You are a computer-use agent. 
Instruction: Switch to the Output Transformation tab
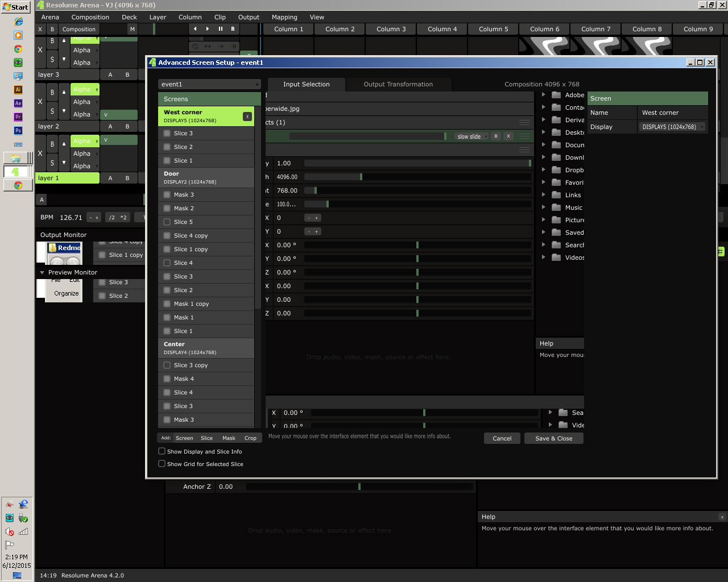(398, 85)
